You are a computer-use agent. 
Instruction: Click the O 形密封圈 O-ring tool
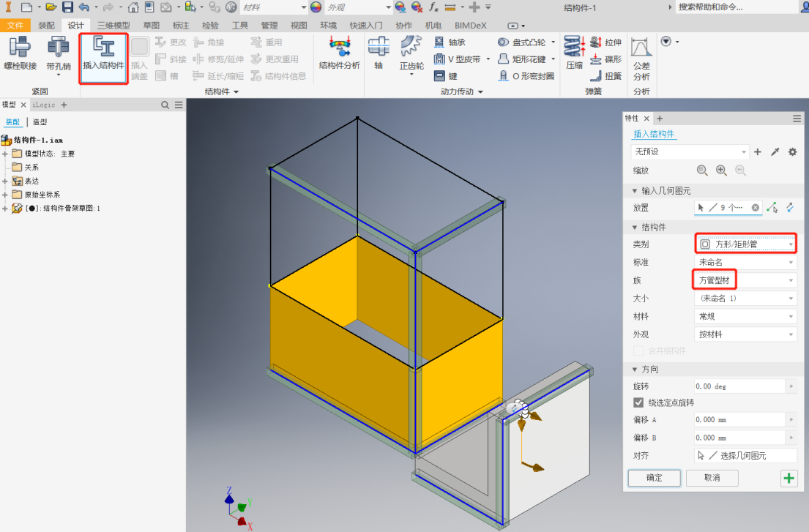pyautogui.click(x=526, y=76)
